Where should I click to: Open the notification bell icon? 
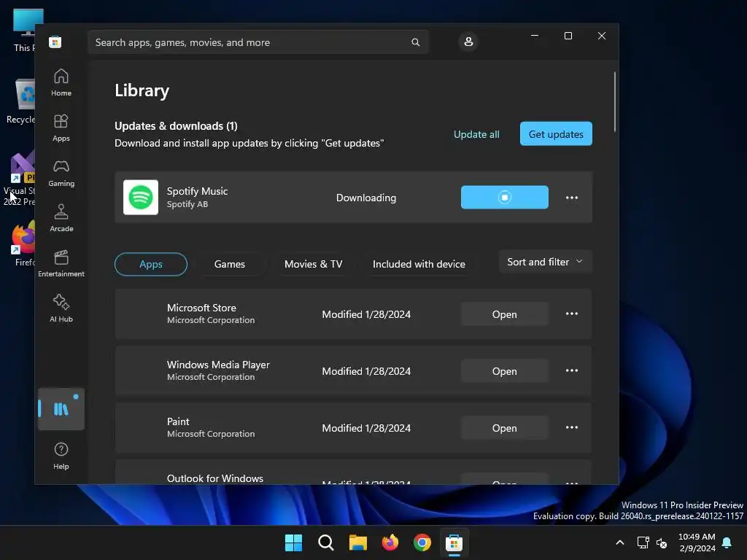(727, 542)
